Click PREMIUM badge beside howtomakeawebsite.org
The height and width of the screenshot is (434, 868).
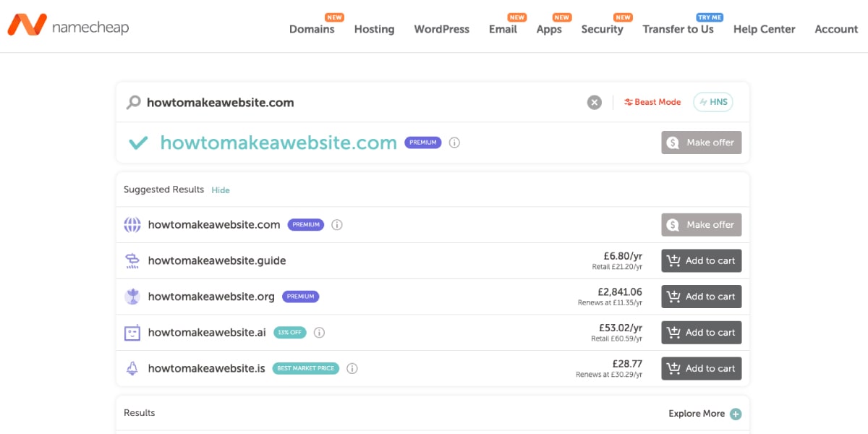[301, 297]
